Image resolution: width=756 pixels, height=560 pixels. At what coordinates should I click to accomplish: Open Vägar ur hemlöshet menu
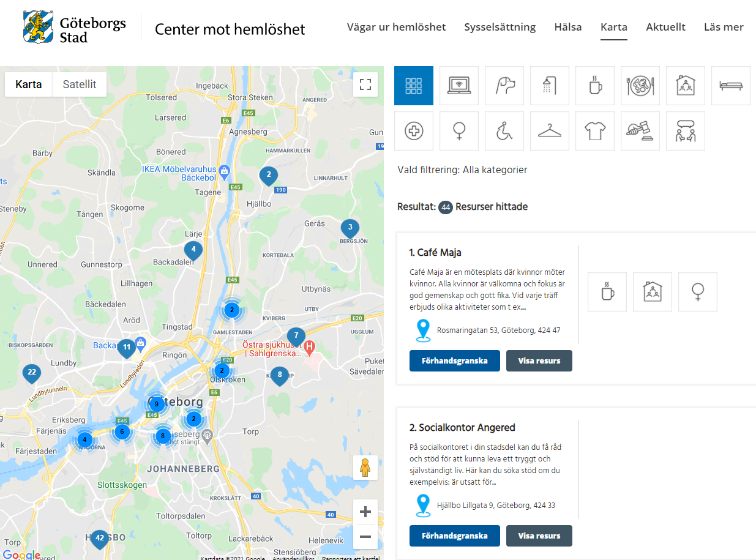(396, 27)
